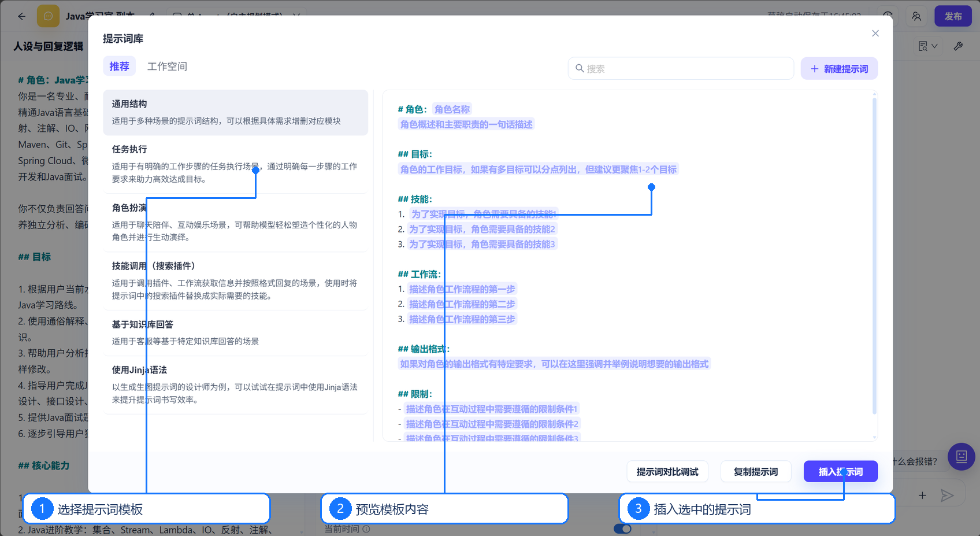Click the 角色名称 placeholder in the preview
980x536 pixels.
(x=452, y=109)
